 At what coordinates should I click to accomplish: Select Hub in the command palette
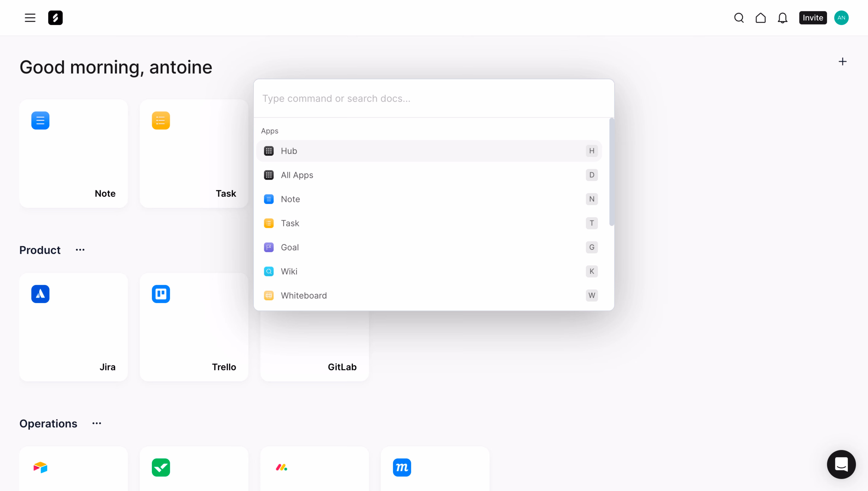point(429,151)
